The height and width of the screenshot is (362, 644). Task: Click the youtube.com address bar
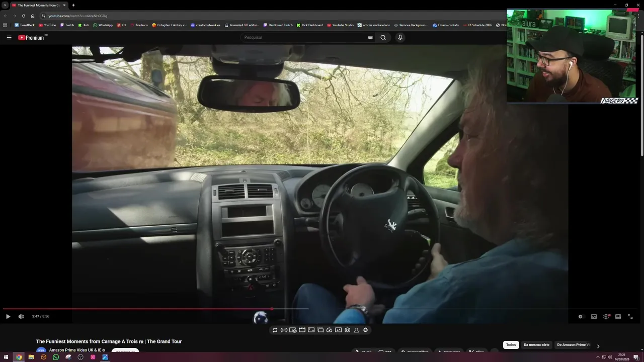click(272, 16)
